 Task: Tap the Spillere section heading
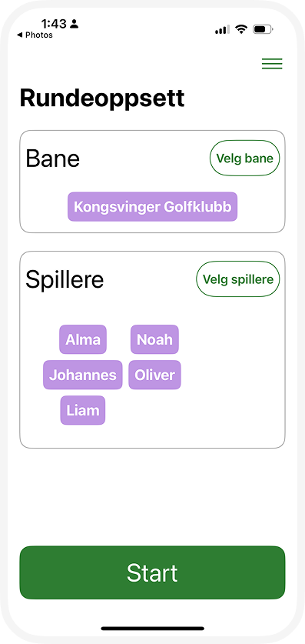pos(65,280)
